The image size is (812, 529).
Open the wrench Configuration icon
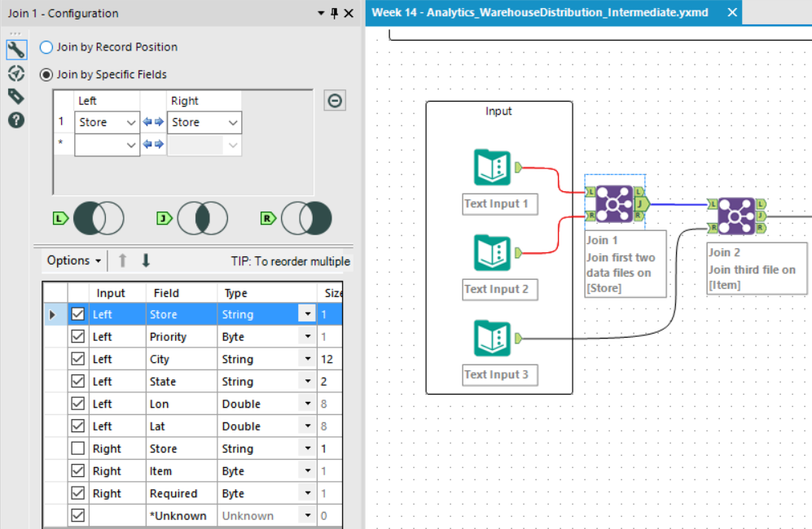(15, 50)
